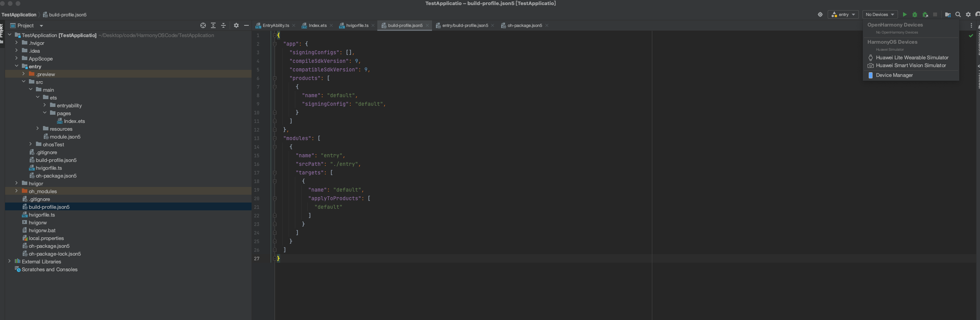This screenshot has height=320, width=980.
Task: Select the .preview folder
Action: (x=45, y=74)
